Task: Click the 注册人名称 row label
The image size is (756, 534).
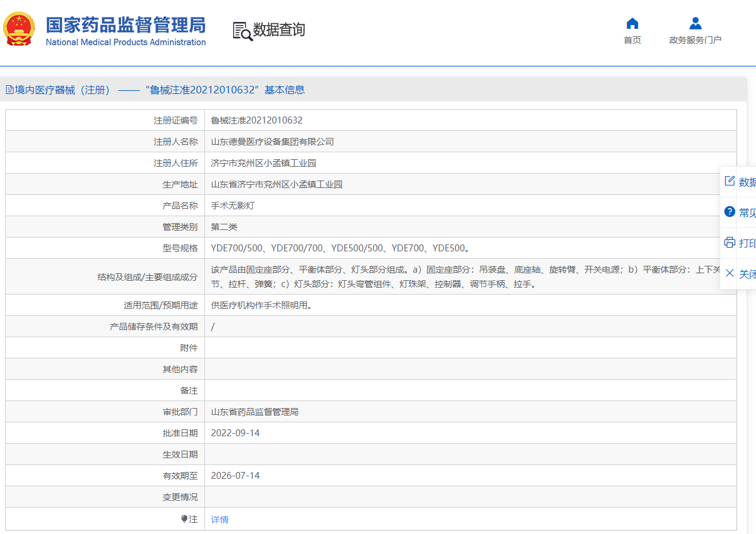Action: point(176,142)
